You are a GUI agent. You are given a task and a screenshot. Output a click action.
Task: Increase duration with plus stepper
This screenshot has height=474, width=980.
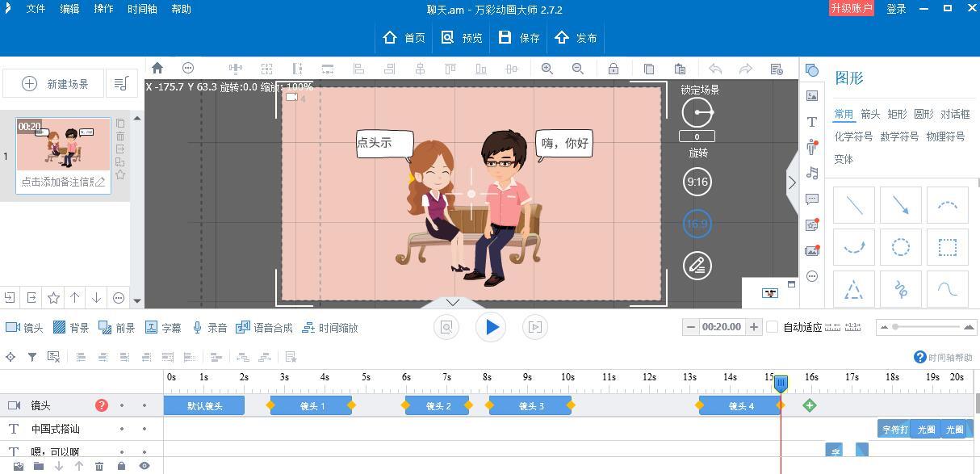[x=753, y=327]
